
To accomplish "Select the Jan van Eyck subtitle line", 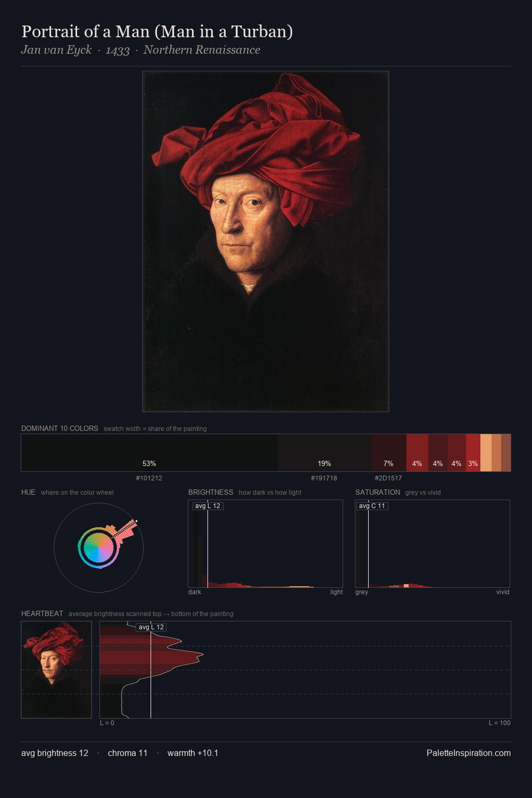I will coord(140,50).
